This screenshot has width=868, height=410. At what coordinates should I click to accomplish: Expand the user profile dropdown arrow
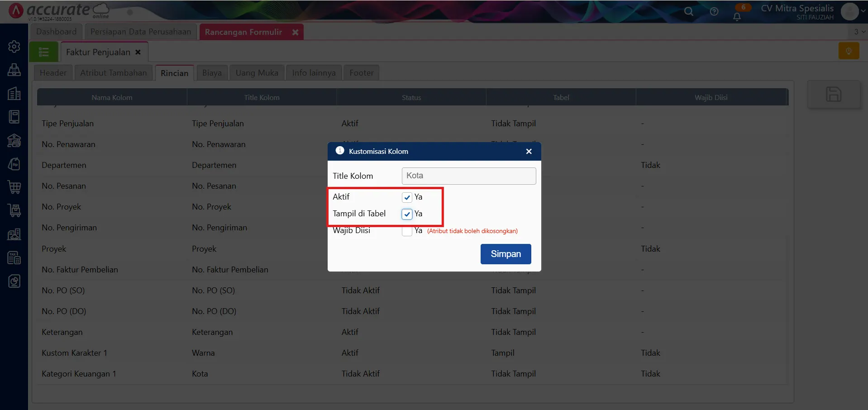point(863,12)
